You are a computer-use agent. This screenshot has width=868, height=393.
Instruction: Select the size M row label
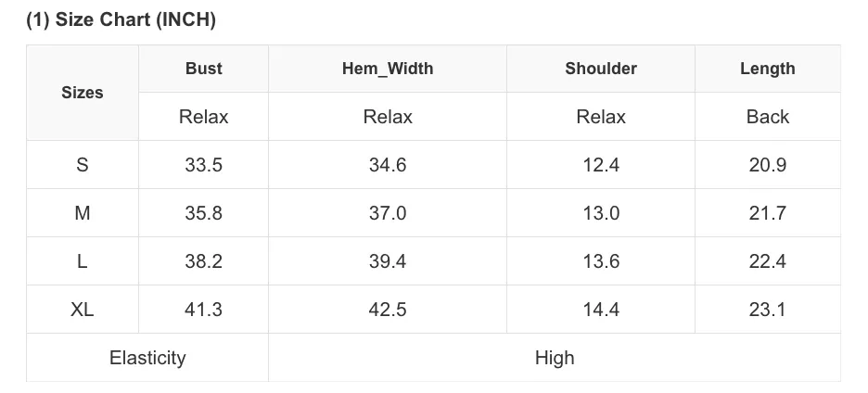83,213
